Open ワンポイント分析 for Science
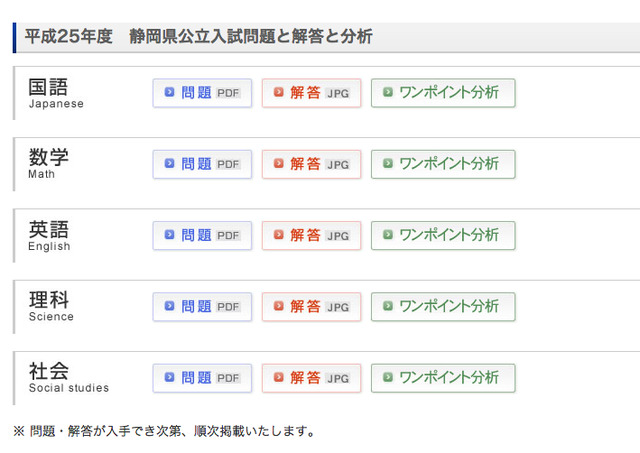Screen dimensions: 640x453 (x=443, y=307)
